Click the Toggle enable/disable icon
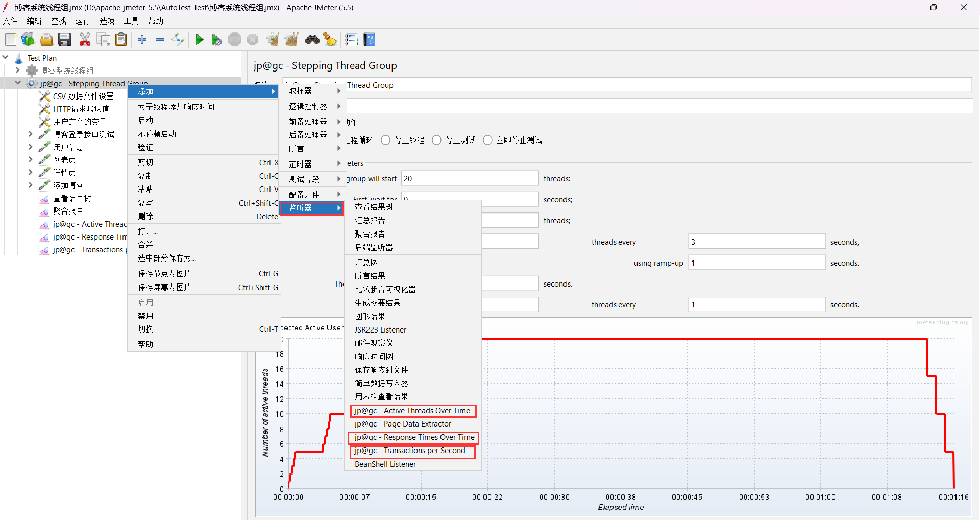This screenshot has height=521, width=980. click(178, 40)
